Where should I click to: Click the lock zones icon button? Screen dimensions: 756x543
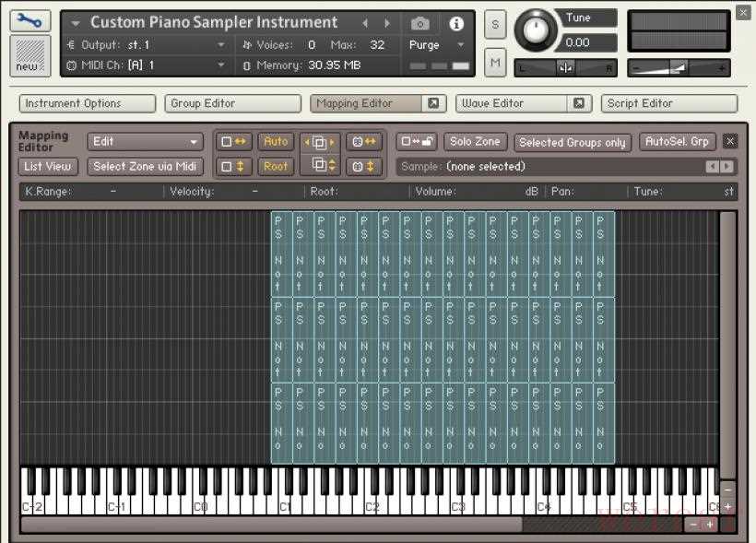tap(416, 141)
